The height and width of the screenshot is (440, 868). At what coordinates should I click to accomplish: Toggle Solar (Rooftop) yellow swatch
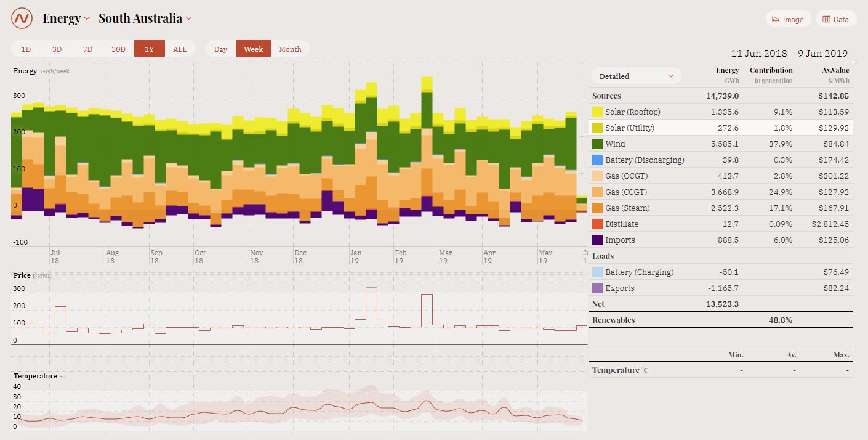pyautogui.click(x=597, y=112)
